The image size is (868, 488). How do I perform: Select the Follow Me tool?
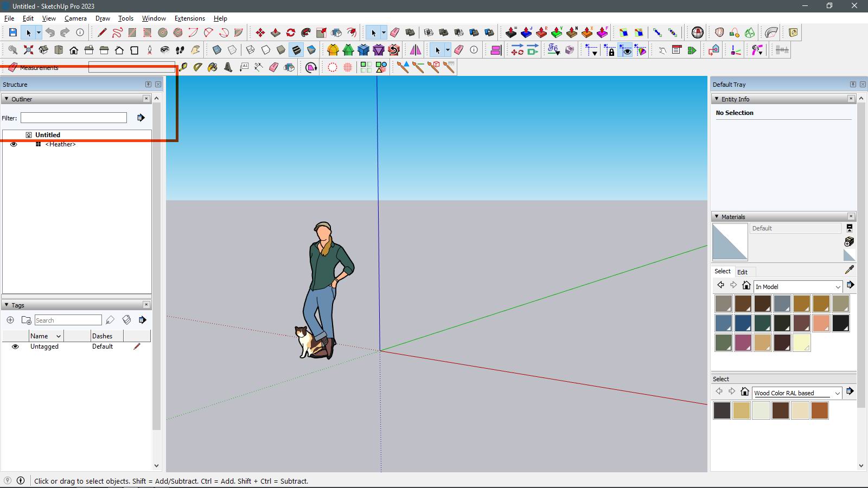(306, 33)
